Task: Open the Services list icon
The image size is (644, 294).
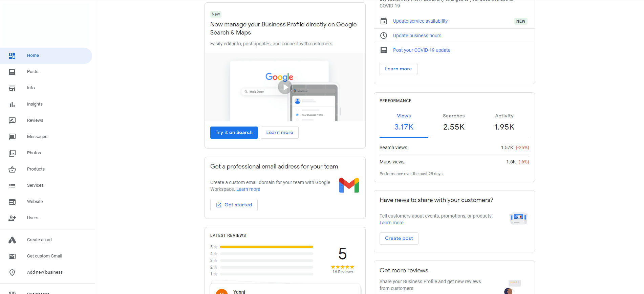Action: coord(12,185)
